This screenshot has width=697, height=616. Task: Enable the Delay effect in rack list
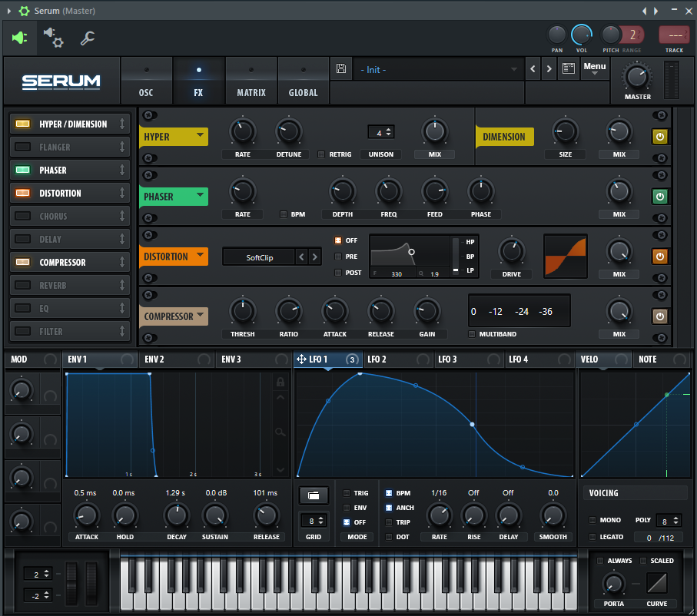point(23,239)
